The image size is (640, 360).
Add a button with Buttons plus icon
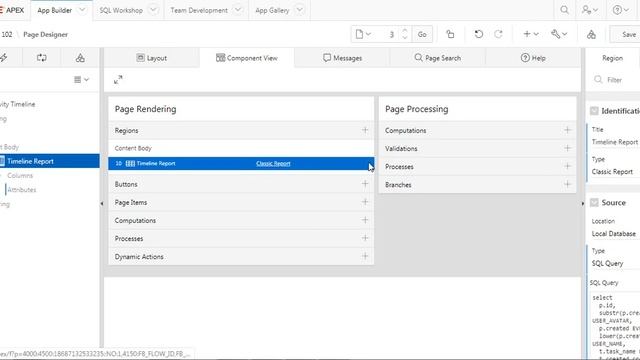pyautogui.click(x=365, y=184)
